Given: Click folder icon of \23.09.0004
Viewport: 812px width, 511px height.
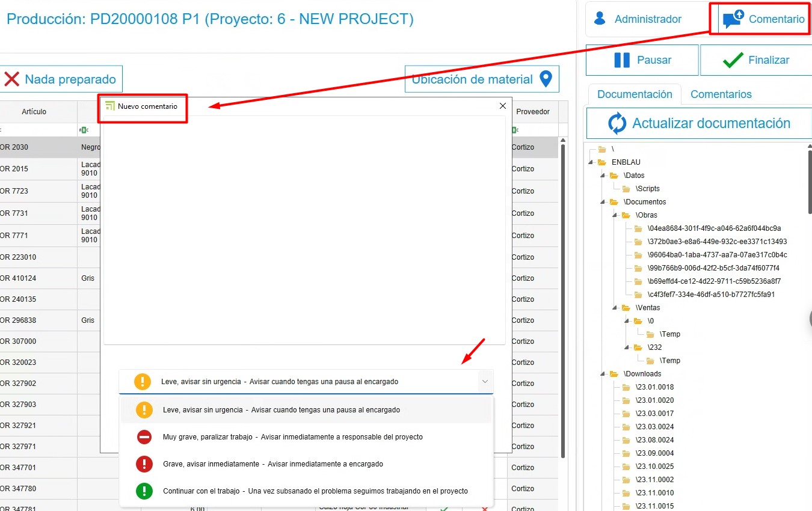Looking at the screenshot, I should pyautogui.click(x=626, y=453).
